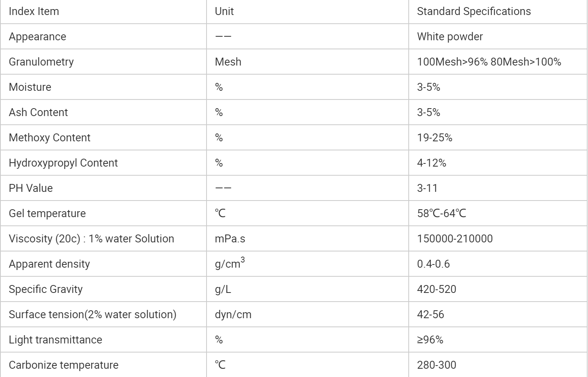
Task: Click the 'Standard Specifications' header cell
Action: click(473, 11)
